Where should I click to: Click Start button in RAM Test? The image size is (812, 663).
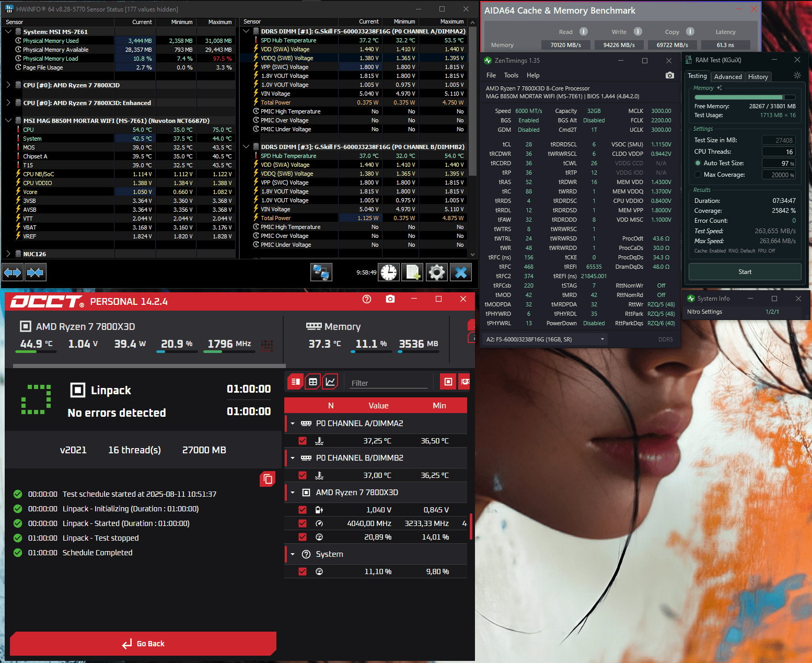[x=745, y=272]
